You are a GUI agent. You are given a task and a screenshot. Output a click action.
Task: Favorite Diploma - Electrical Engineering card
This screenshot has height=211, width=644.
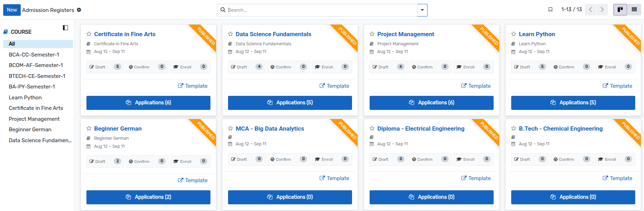[372, 128]
